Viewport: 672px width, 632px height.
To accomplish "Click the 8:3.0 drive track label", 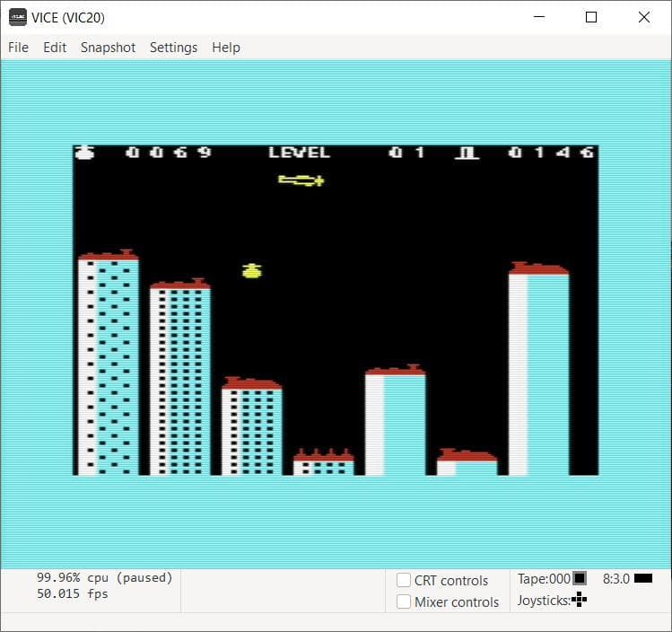I will click(x=615, y=579).
